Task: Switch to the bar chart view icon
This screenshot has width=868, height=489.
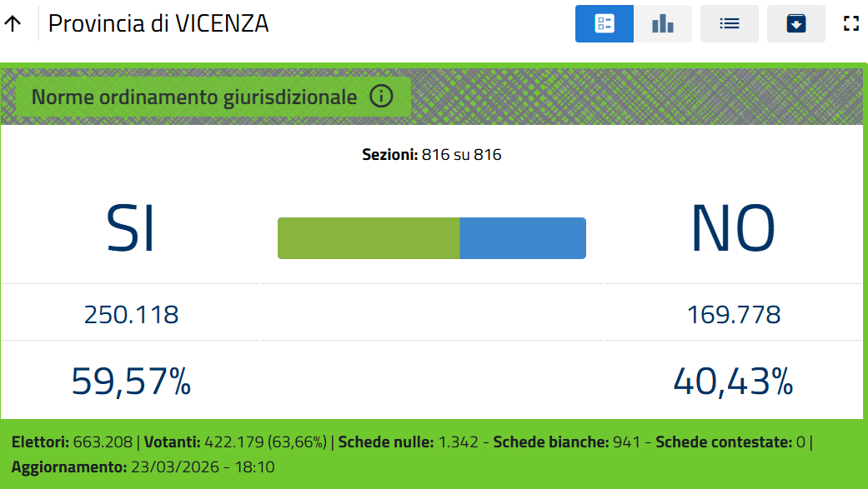Action: [x=663, y=23]
